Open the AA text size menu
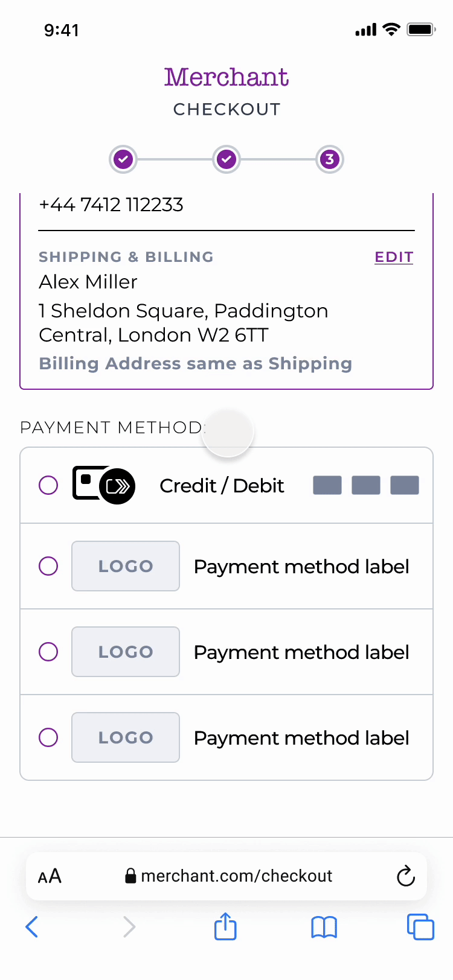Viewport: 453px width, 980px height. point(50,876)
